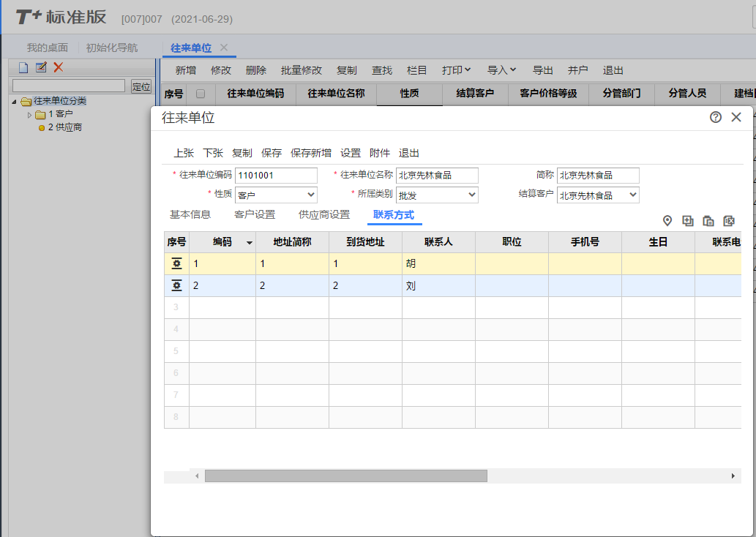756x537 pixels.
Task: Click the 2 供应商 bullet icon
Action: tap(42, 128)
